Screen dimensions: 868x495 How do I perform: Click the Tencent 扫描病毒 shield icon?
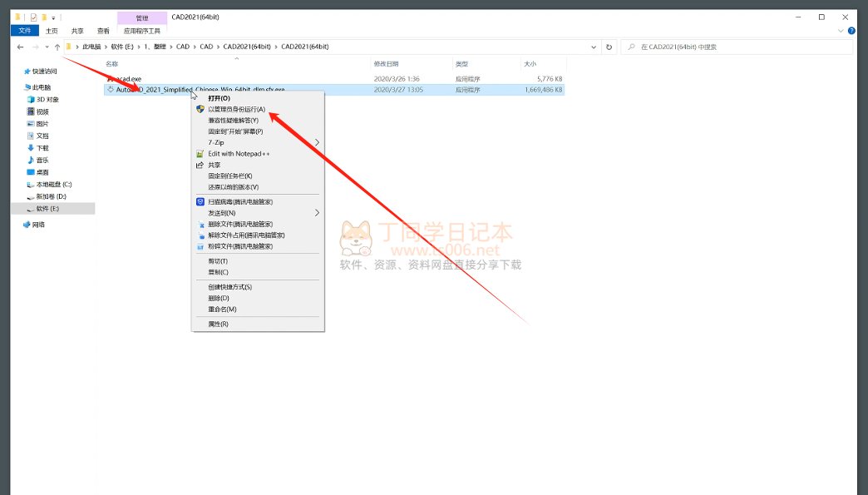pyautogui.click(x=200, y=202)
